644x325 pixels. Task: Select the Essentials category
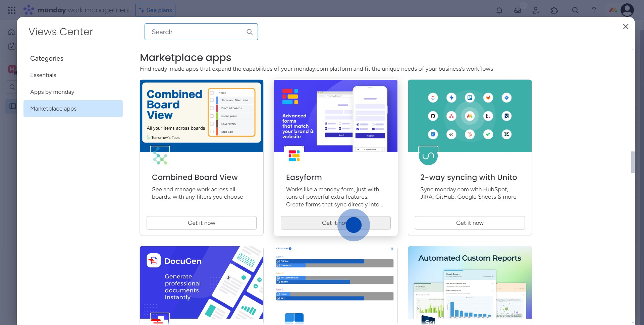coord(43,75)
